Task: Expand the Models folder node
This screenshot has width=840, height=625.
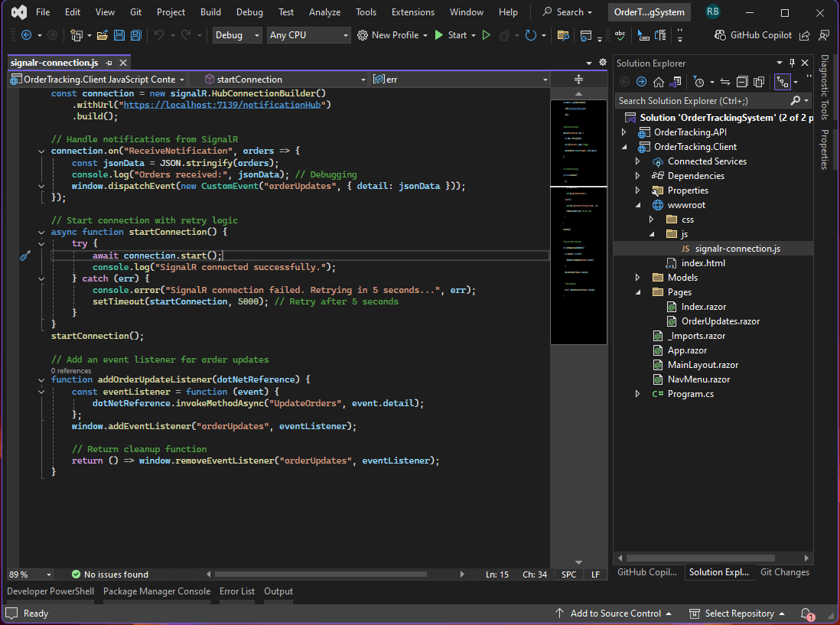Action: click(637, 278)
